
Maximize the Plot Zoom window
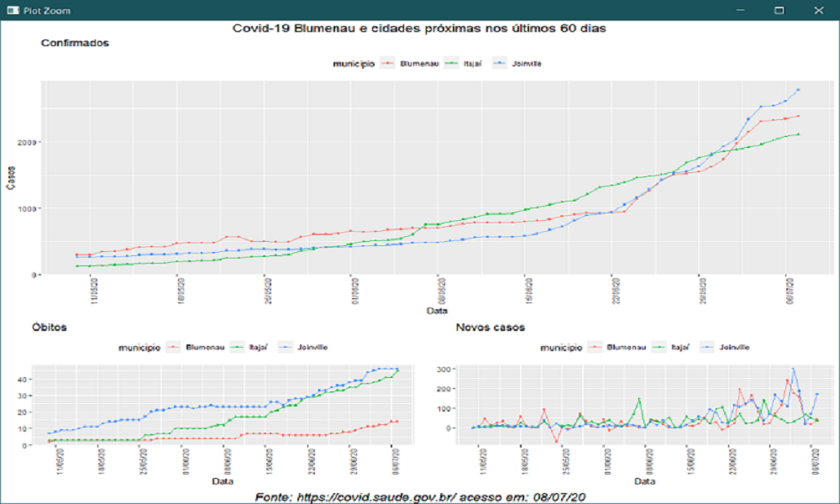pos(780,10)
